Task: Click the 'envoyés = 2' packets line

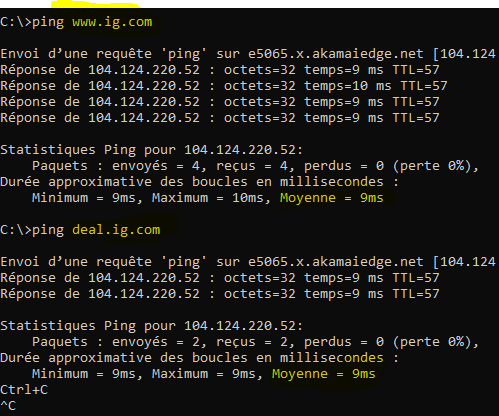Action: 255,342
